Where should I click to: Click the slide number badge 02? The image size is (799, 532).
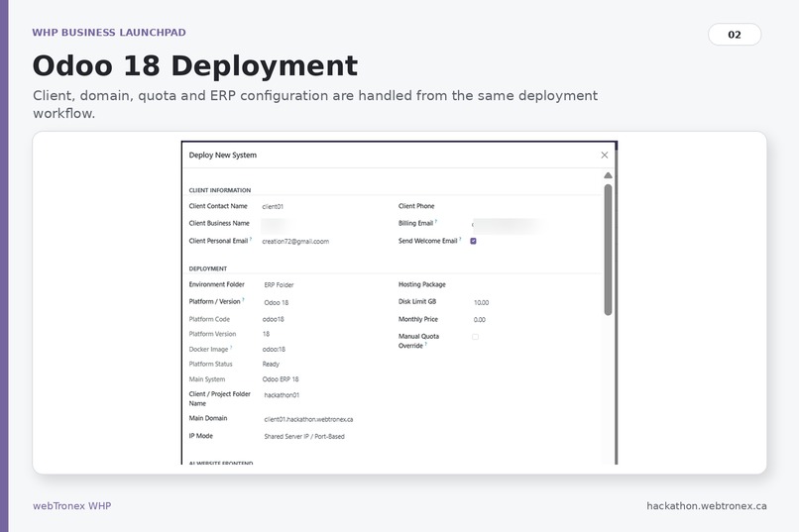[735, 35]
